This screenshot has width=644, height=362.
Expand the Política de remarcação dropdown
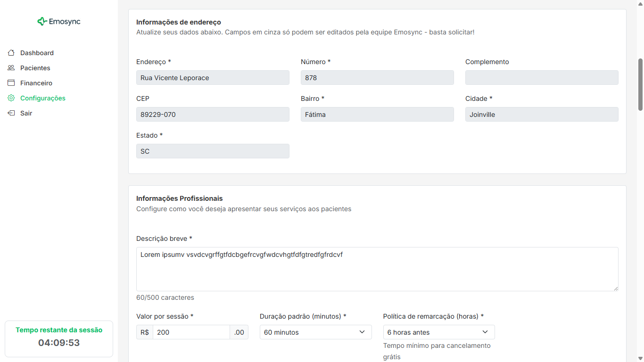[x=438, y=332]
